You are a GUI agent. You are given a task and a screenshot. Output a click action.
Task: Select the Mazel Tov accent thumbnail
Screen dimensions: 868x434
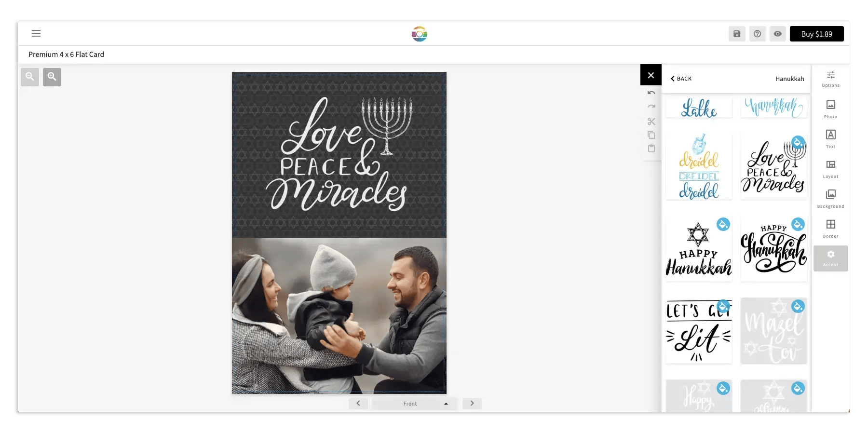[x=773, y=331]
